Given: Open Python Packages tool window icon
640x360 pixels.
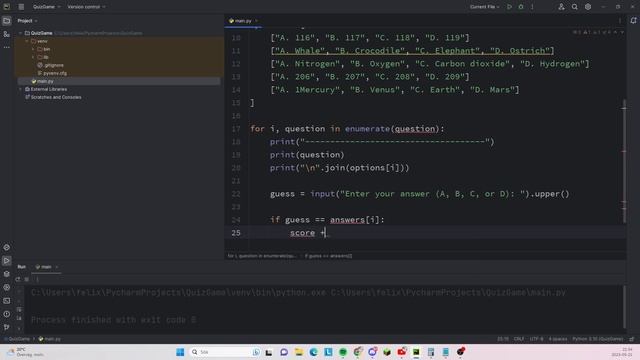Looking at the screenshot, I should [7, 247].
